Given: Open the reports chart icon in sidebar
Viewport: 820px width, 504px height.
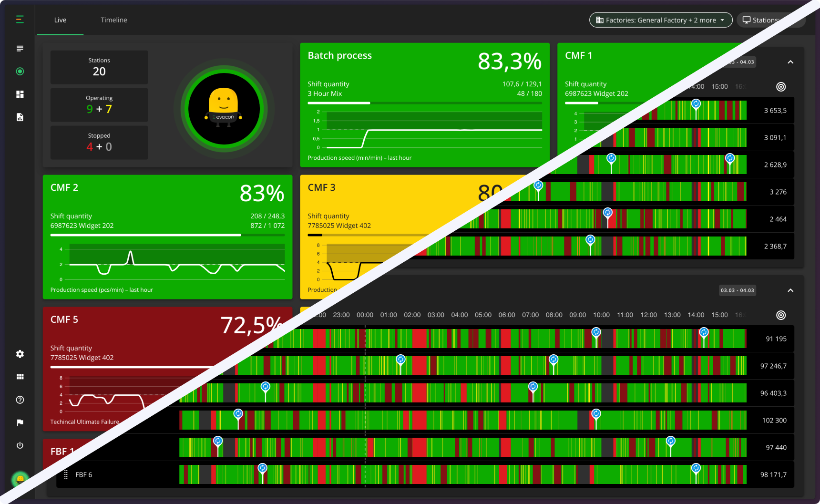Looking at the screenshot, I should pos(20,117).
